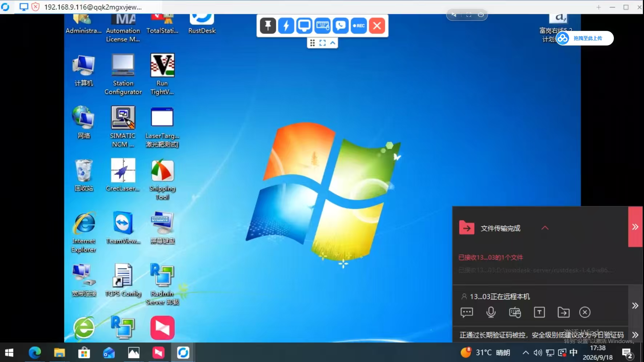Add a new session tab with plus
Screen dimensions: 644x362
(599, 7)
